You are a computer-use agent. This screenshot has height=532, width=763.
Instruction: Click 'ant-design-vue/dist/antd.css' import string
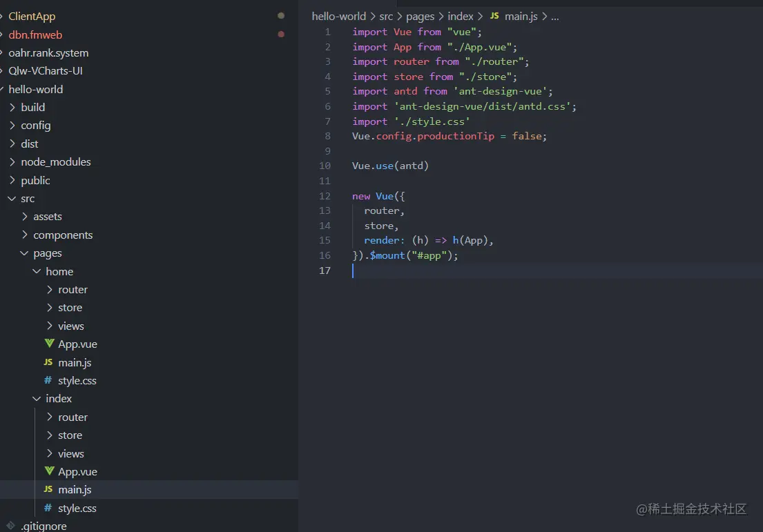482,106
